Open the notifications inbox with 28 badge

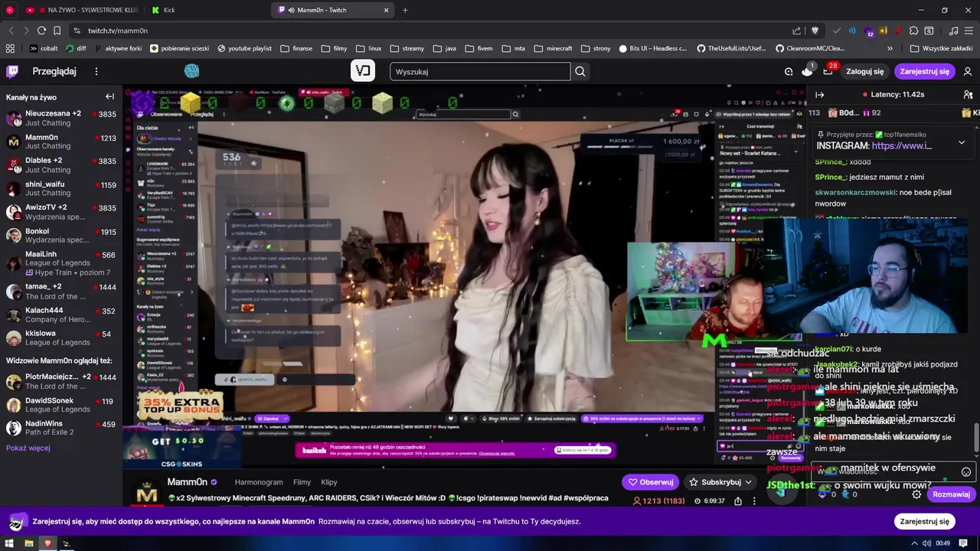click(x=828, y=71)
